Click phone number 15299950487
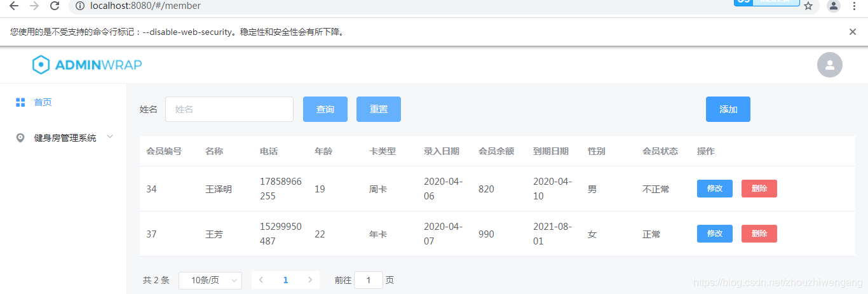 (x=281, y=234)
